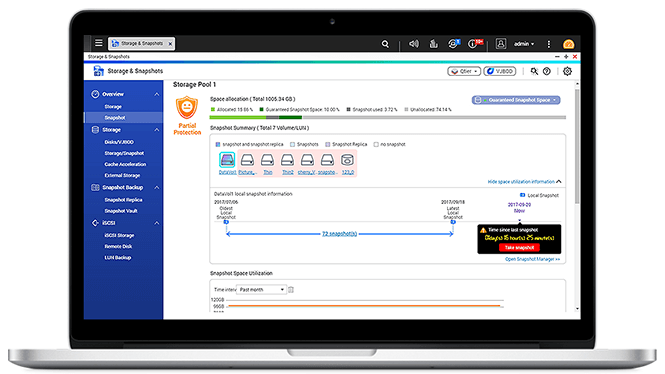
Task: Open Storage & Snapshots settings gear
Action: point(567,71)
